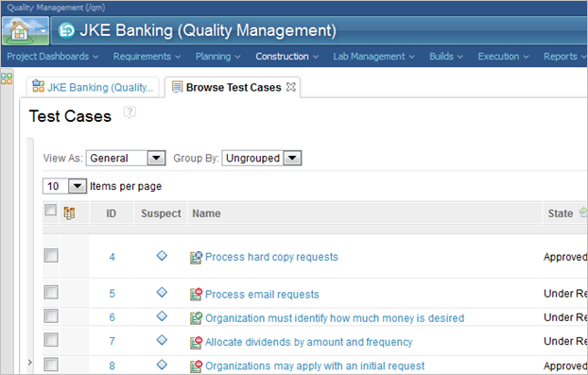Open the Project Dashboards menu

point(53,57)
